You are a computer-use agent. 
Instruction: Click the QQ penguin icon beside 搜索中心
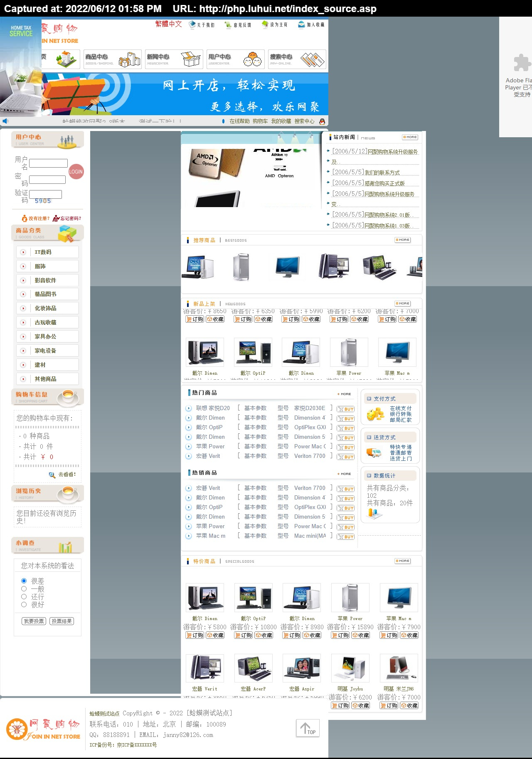pos(322,121)
